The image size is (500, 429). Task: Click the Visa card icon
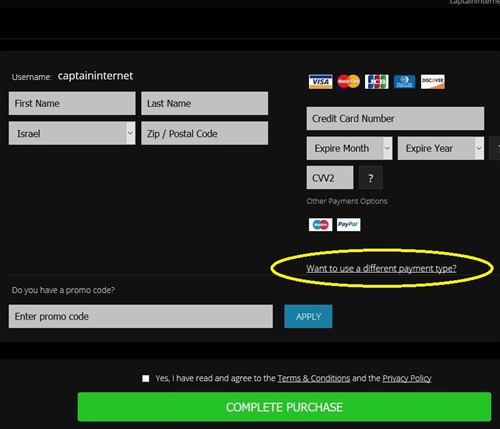click(x=320, y=82)
